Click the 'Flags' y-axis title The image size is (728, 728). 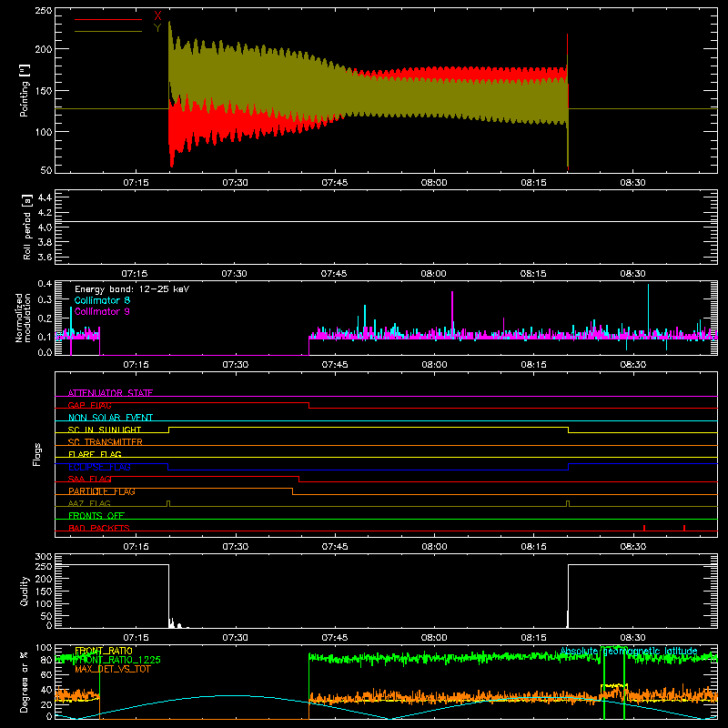[x=37, y=454]
